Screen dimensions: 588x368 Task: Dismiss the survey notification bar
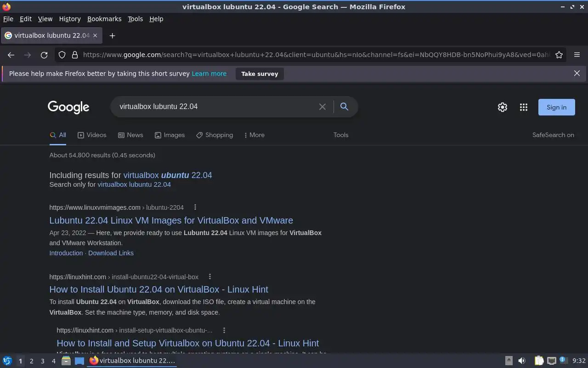(x=577, y=73)
